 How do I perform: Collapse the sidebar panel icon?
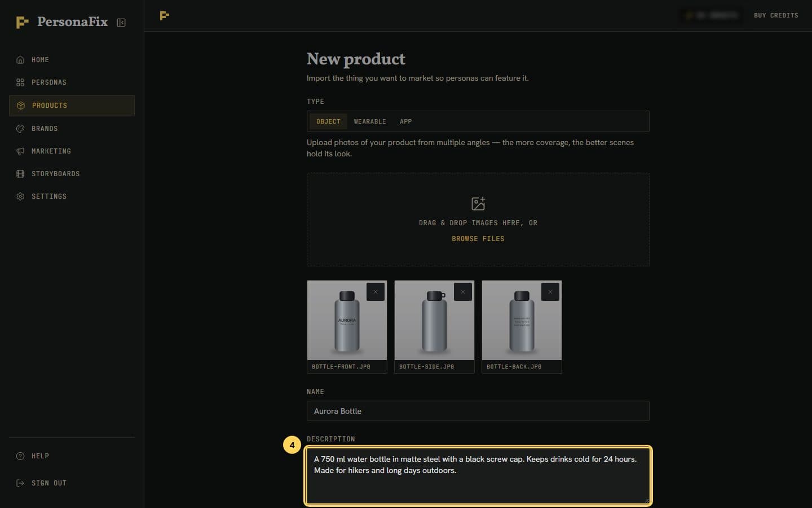click(x=121, y=23)
